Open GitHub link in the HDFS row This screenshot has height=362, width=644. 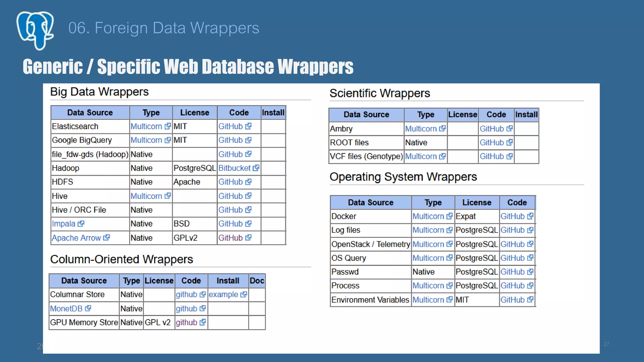[235, 182]
